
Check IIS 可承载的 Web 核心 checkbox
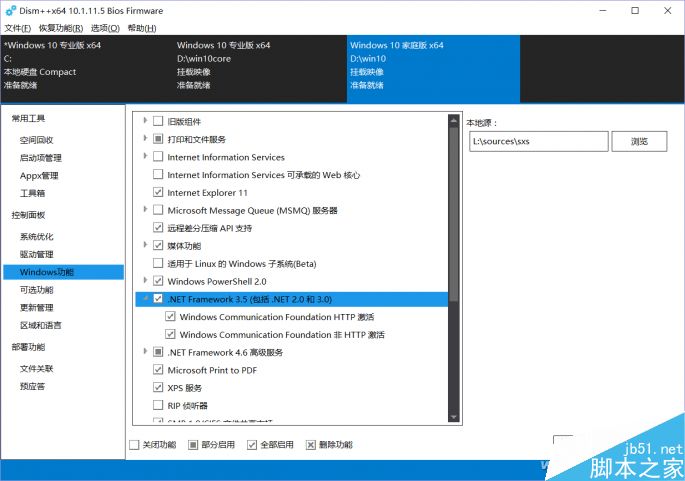point(158,174)
